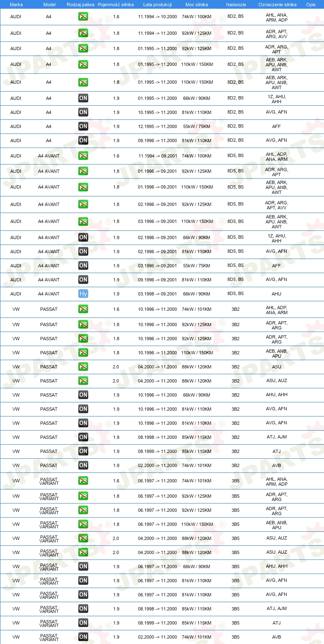The width and height of the screenshot is (324, 644).
Task: Click petrol icon for Passat Variant 1.6 row
Action: 83,481
